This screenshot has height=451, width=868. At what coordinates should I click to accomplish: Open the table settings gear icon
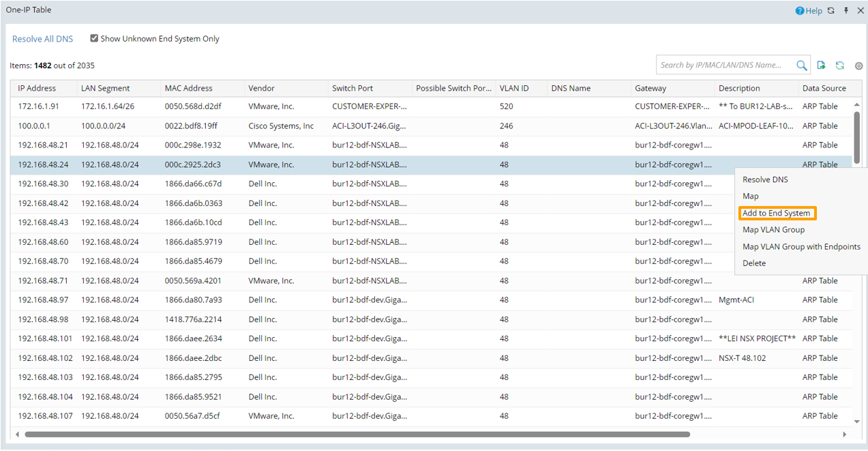[x=858, y=66]
